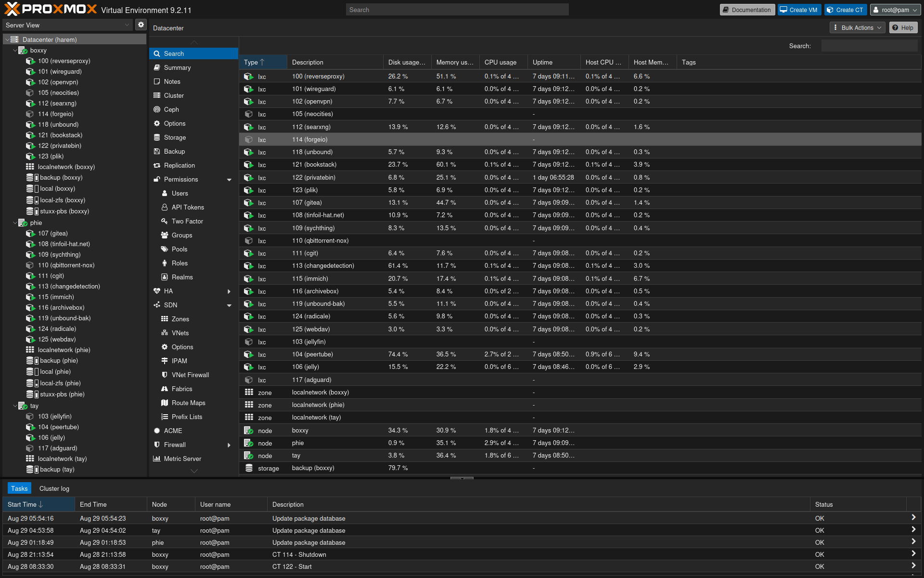The width and height of the screenshot is (924, 578).
Task: Click stopped container icon for 114 (forgeio) in tree
Action: tap(30, 114)
